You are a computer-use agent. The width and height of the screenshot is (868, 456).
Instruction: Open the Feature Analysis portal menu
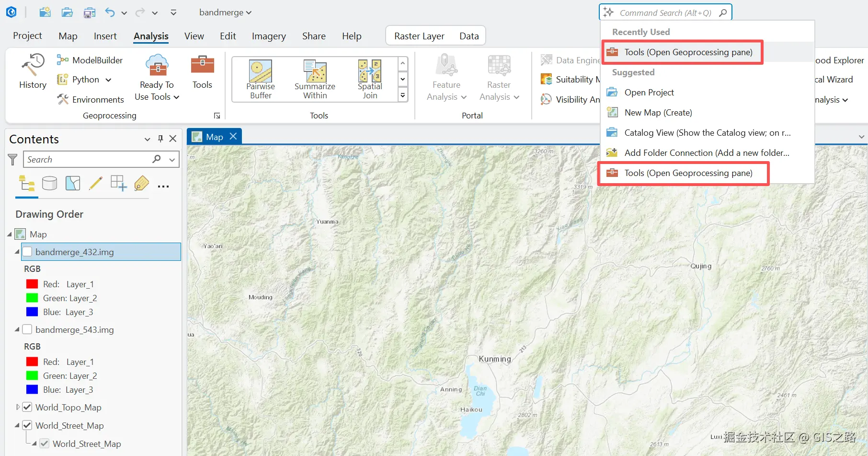[446, 78]
